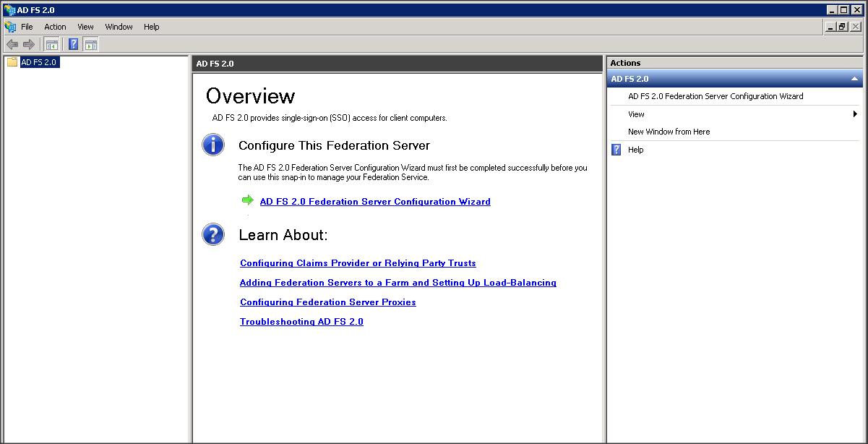Minimize the inner MDI child window

point(830,27)
